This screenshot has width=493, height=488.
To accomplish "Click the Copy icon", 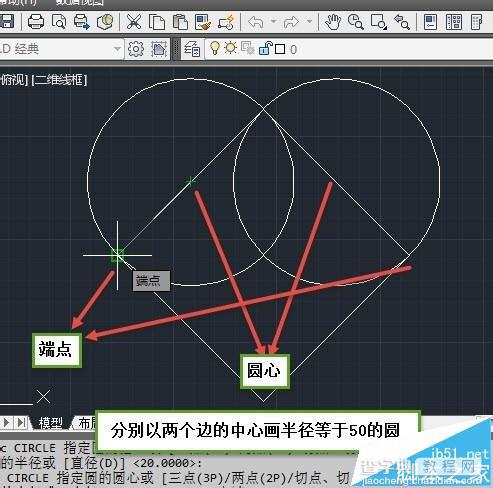I will (157, 22).
